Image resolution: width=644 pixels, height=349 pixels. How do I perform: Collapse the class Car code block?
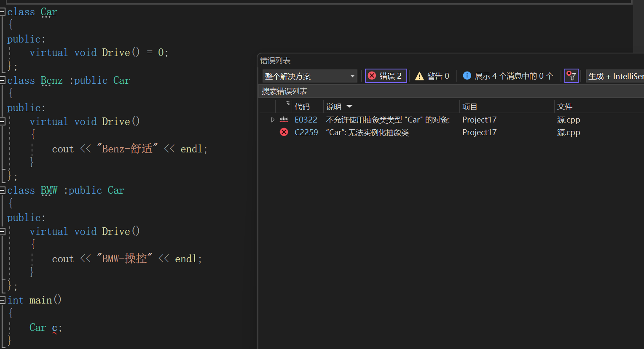coord(2,12)
